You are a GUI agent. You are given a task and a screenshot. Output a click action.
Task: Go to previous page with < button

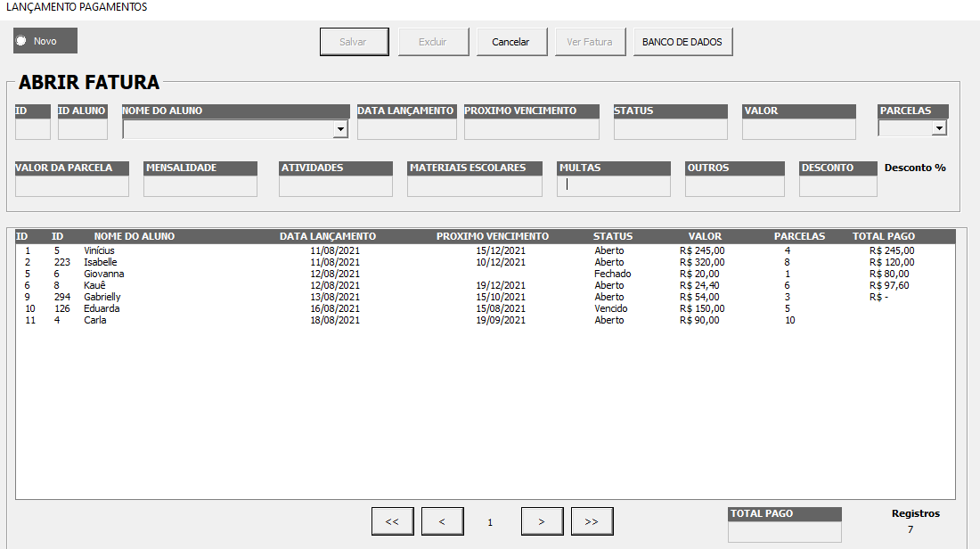pos(443,521)
